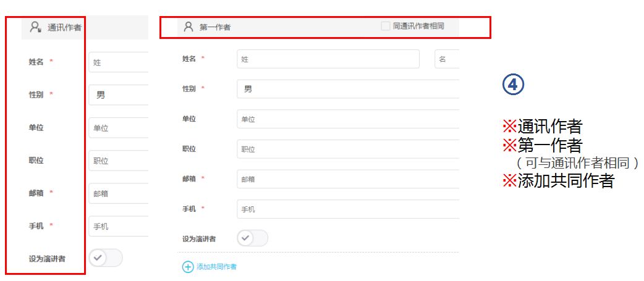Open the 性别 dropdown under 通讯作者
Screen dimensions: 644x281
pos(118,95)
